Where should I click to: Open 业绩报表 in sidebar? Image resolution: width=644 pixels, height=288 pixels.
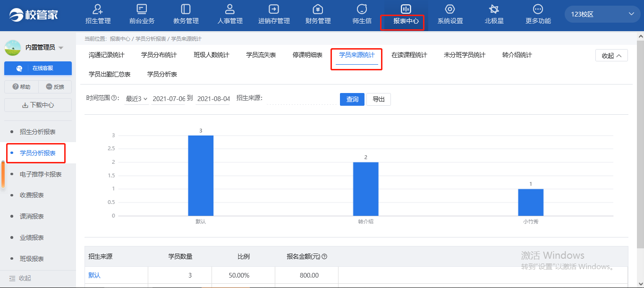click(x=38, y=237)
